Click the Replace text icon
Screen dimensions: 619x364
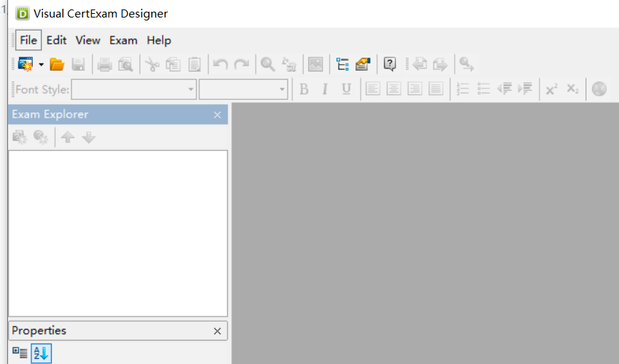tap(289, 64)
